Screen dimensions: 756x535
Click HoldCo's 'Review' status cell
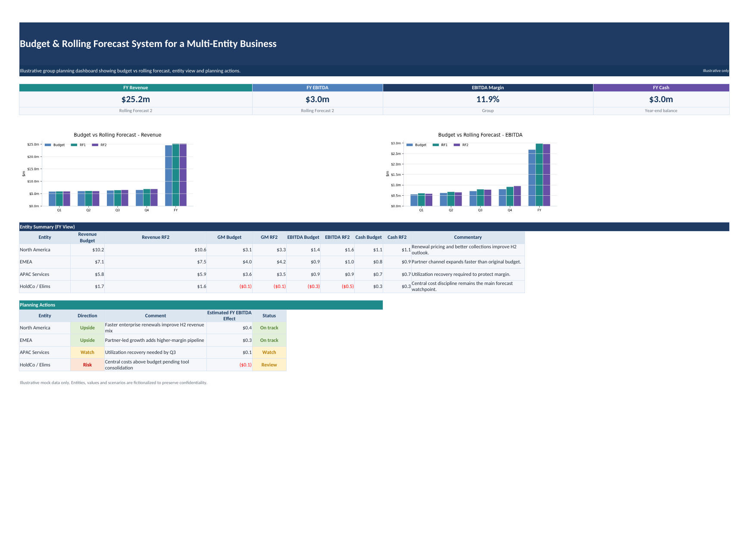coord(269,365)
